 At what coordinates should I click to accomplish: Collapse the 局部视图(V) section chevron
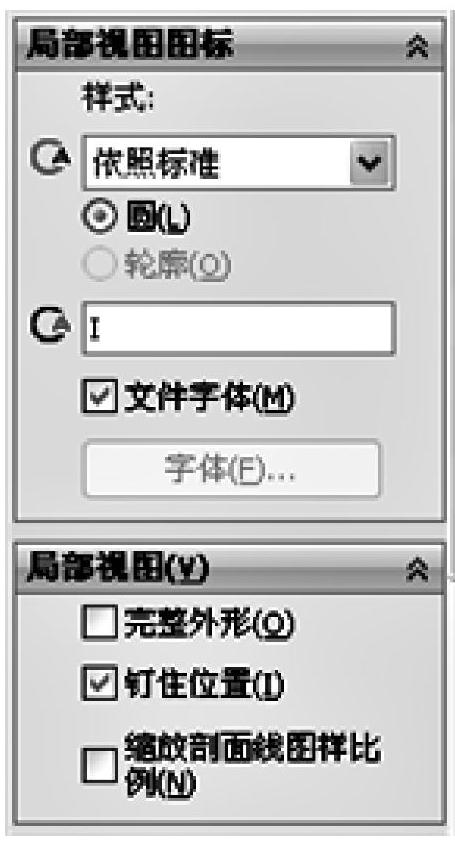417,571
